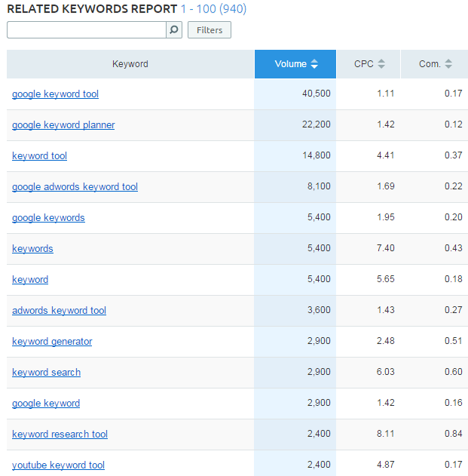The width and height of the screenshot is (468, 476).
Task: Select the CPC value 4.87
Action: pos(386,465)
